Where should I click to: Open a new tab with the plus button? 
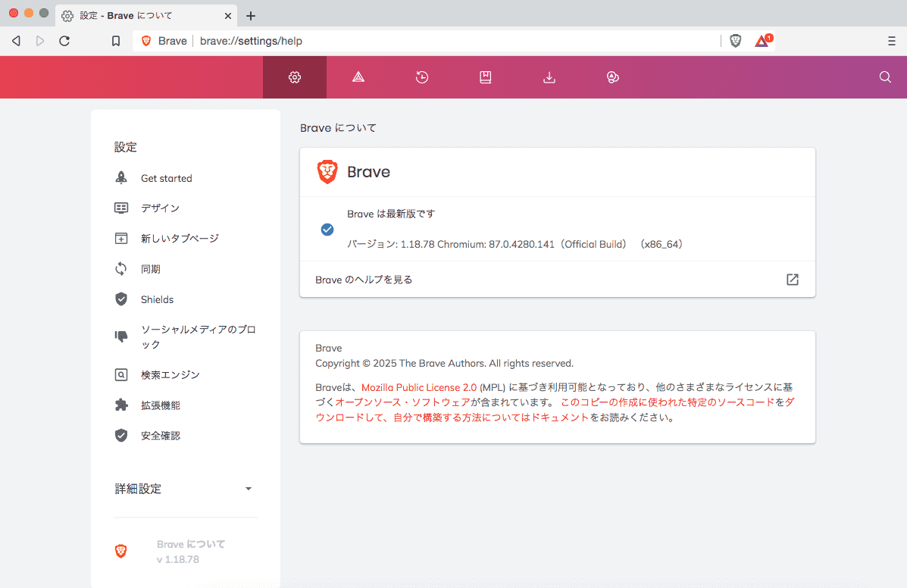(x=251, y=16)
